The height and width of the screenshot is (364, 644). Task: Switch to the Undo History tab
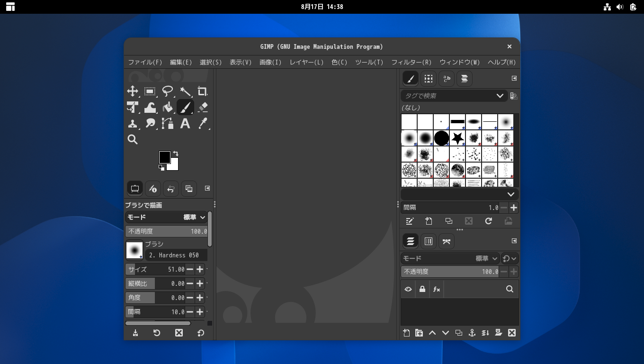click(171, 189)
